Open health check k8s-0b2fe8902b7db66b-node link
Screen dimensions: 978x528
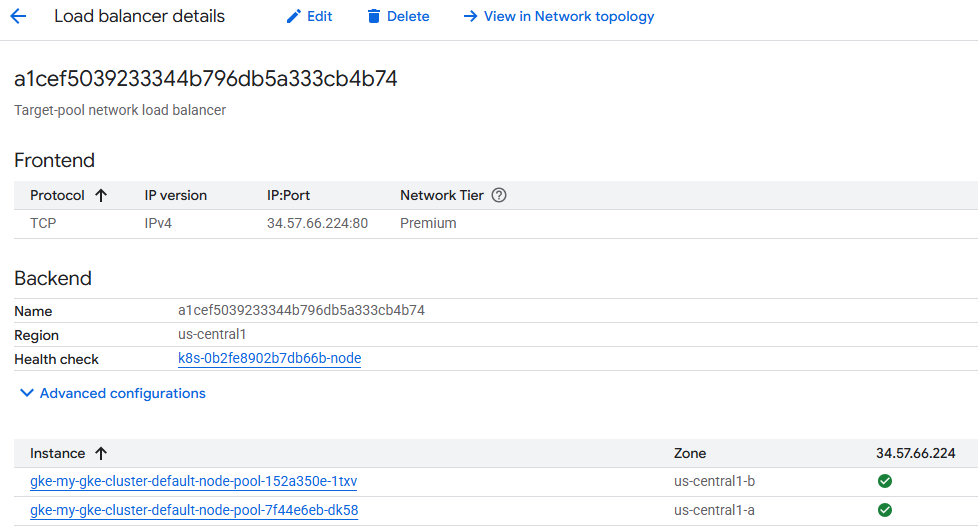pos(269,358)
